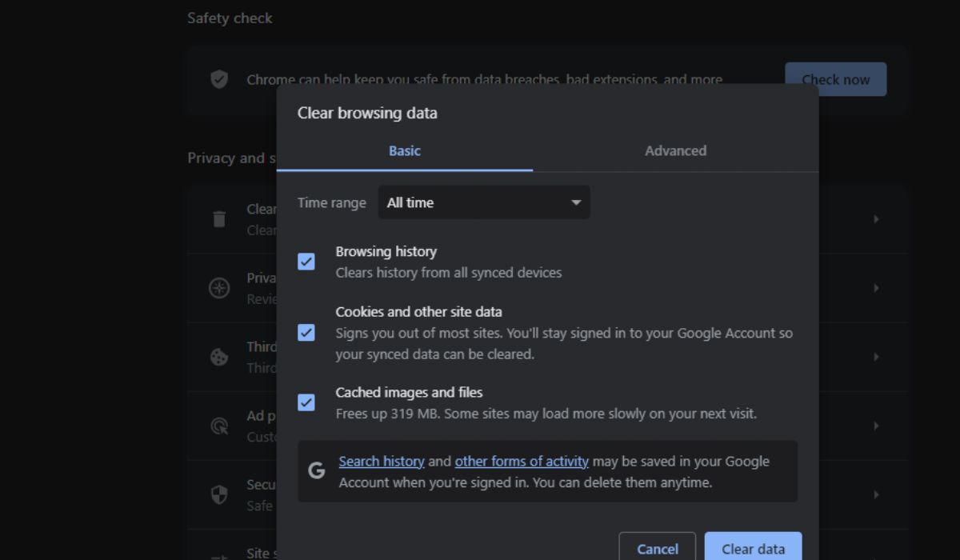The width and height of the screenshot is (960, 560).
Task: Click the Safety check shield icon
Action: point(219,79)
